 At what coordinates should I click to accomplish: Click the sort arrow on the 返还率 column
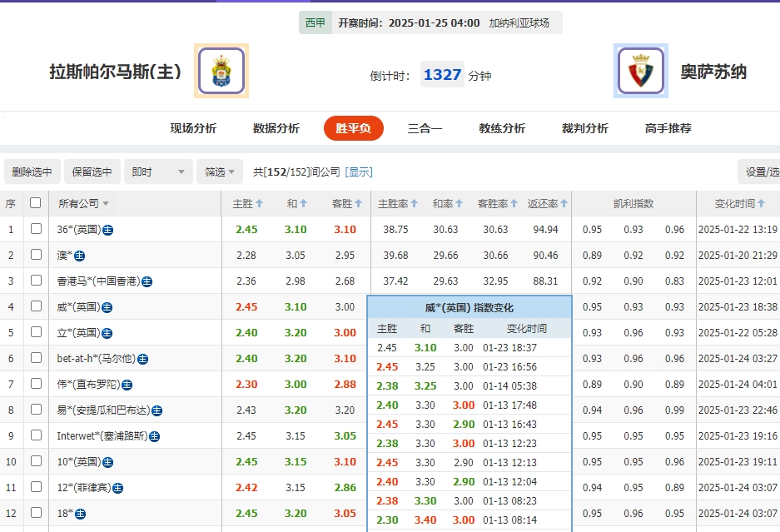point(564,202)
